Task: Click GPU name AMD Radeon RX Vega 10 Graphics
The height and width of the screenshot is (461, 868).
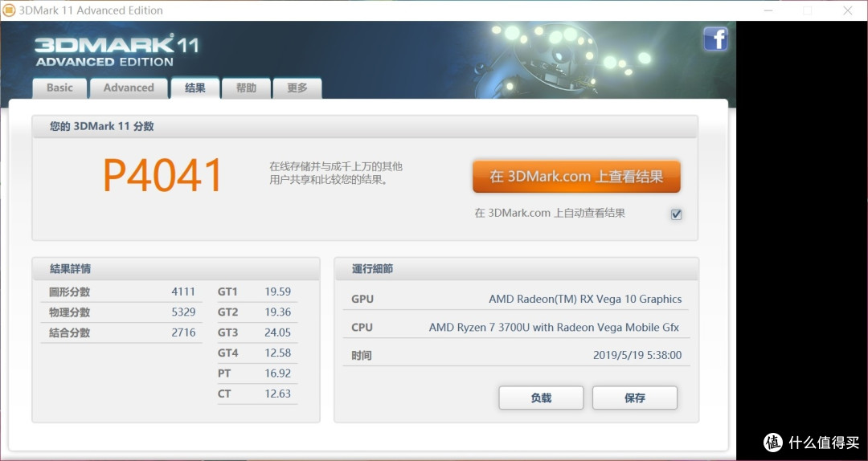Action: [x=585, y=300]
